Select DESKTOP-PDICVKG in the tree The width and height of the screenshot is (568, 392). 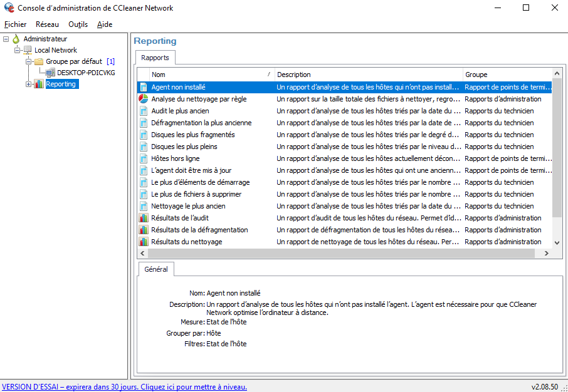click(86, 73)
